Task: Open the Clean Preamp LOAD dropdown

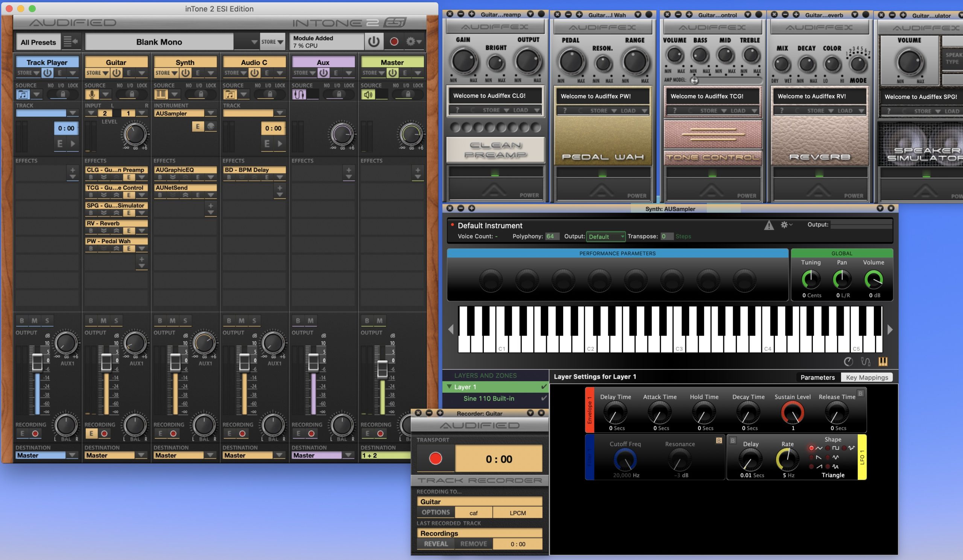Action: (527, 110)
